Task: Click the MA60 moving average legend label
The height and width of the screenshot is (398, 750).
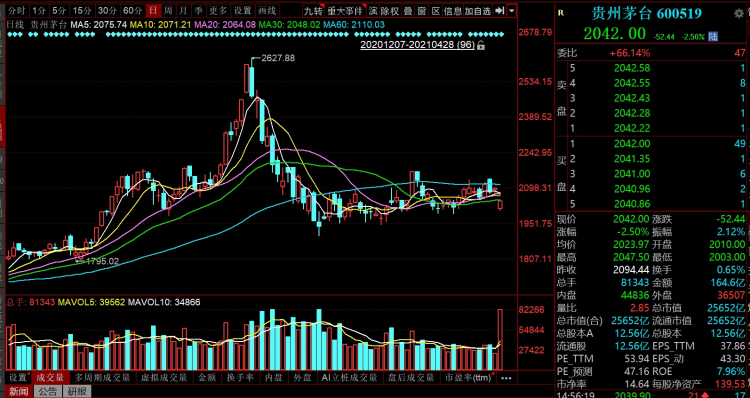Action: [353, 24]
